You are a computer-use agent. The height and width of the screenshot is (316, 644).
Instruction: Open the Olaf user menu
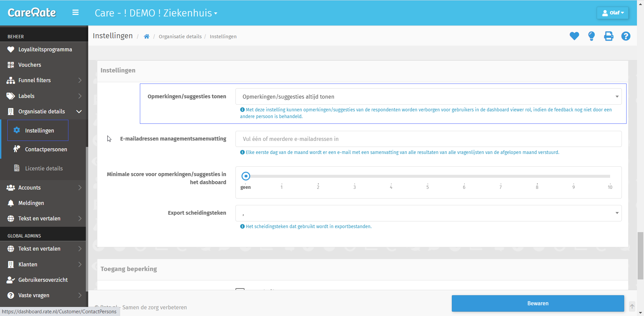coord(612,13)
